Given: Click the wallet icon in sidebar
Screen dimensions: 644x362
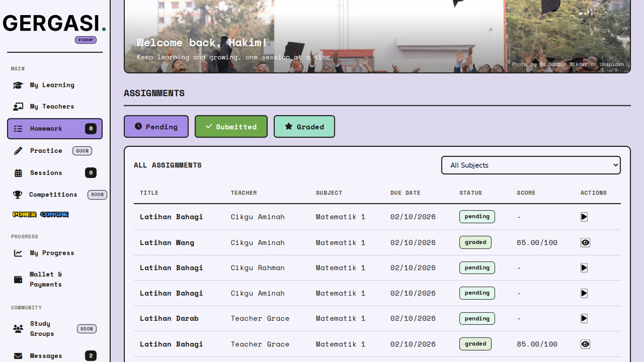Looking at the screenshot, I should coord(18,280).
